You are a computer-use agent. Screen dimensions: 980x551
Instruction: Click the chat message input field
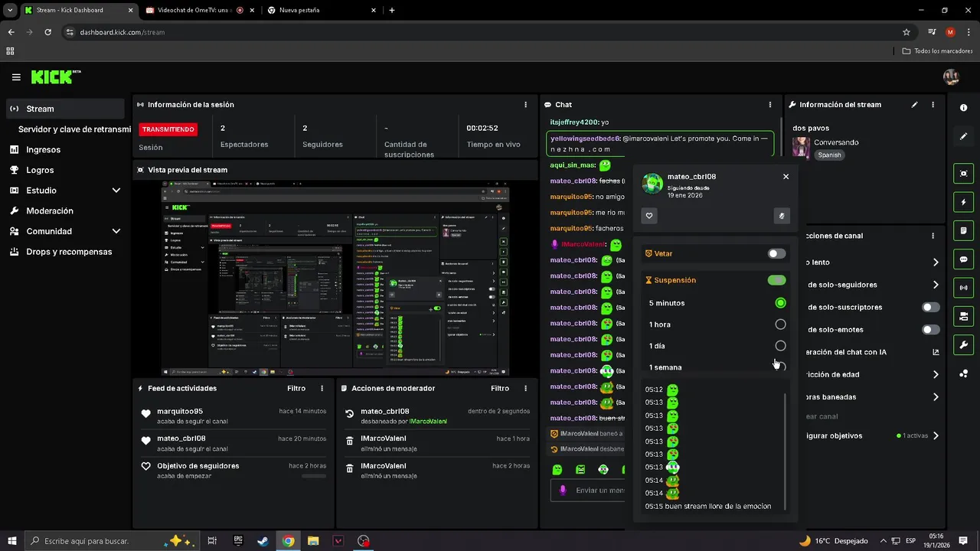coord(587,491)
